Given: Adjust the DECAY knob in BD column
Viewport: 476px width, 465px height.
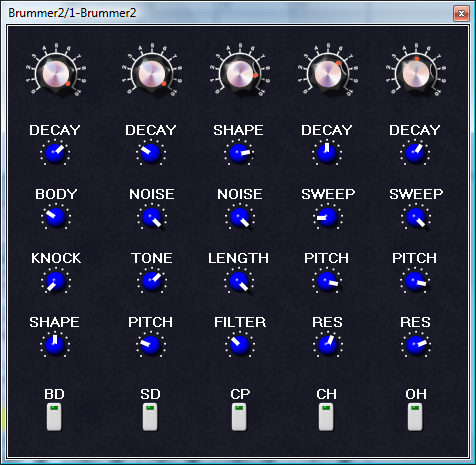Looking at the screenshot, I should (55, 153).
